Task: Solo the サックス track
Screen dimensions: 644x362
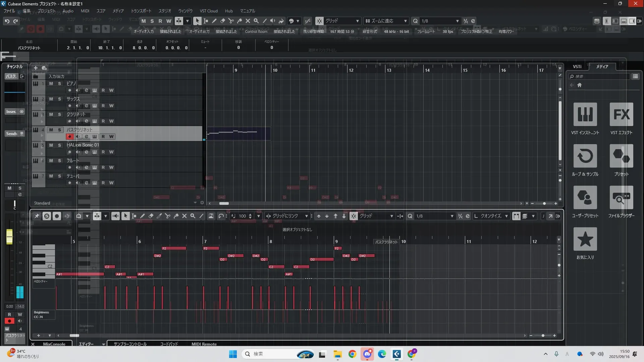Action: pos(59,99)
